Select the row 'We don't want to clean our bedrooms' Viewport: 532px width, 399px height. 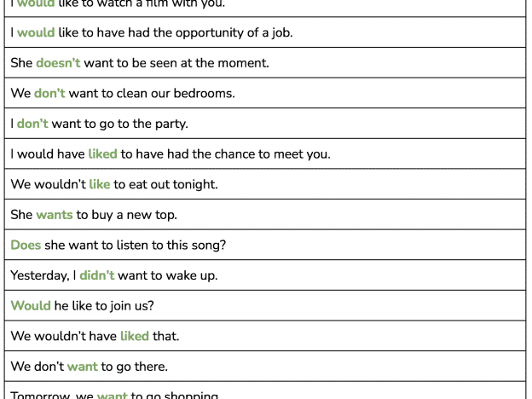click(265, 93)
